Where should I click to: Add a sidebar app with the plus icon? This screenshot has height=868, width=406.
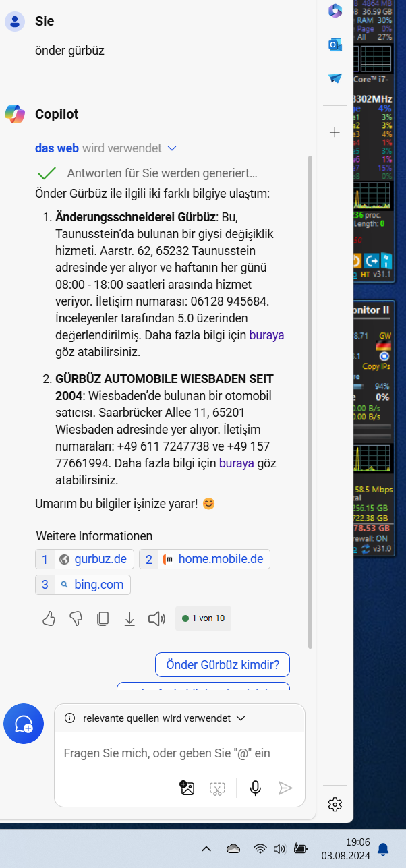coord(335,132)
